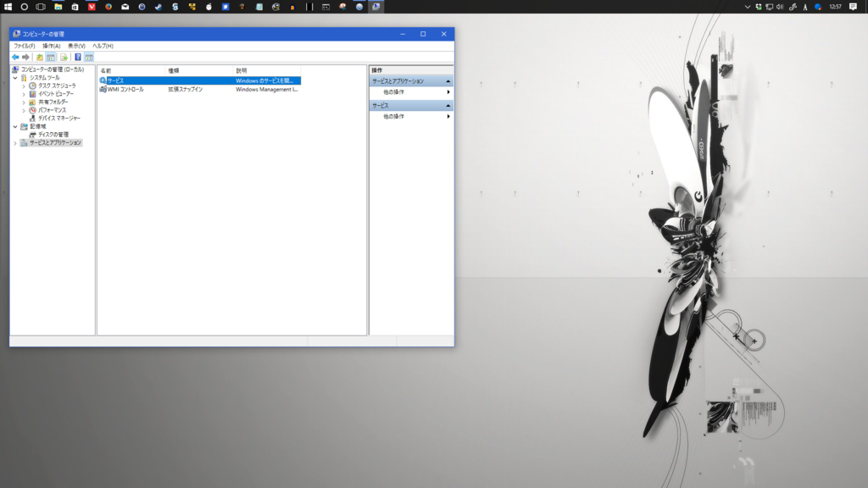Click the サービス gear icon in list

click(x=103, y=80)
